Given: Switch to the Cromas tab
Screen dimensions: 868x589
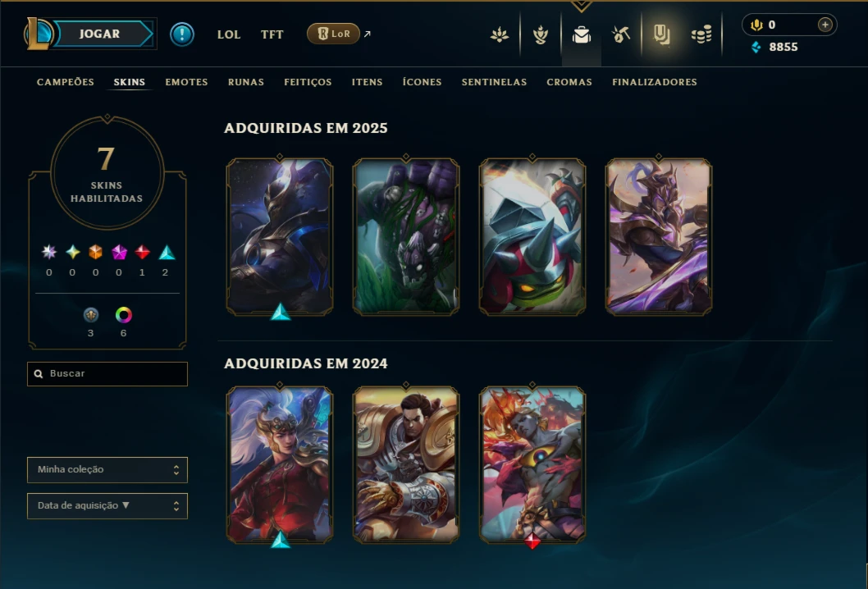Looking at the screenshot, I should pos(569,82).
